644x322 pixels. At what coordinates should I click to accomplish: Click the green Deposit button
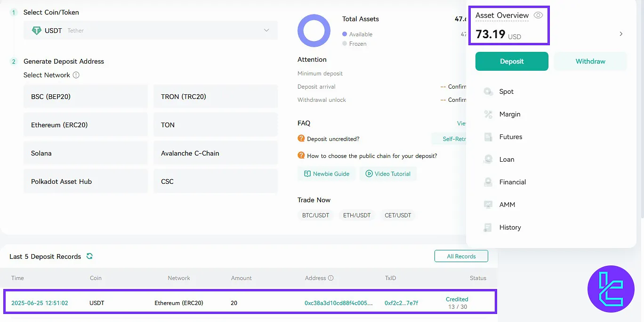point(512,61)
